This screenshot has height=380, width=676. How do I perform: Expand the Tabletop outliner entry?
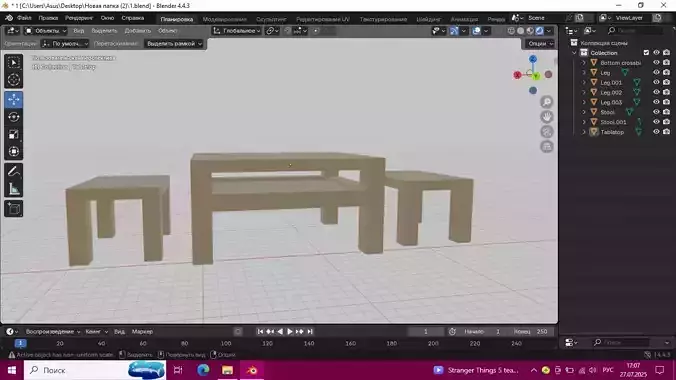click(x=584, y=132)
